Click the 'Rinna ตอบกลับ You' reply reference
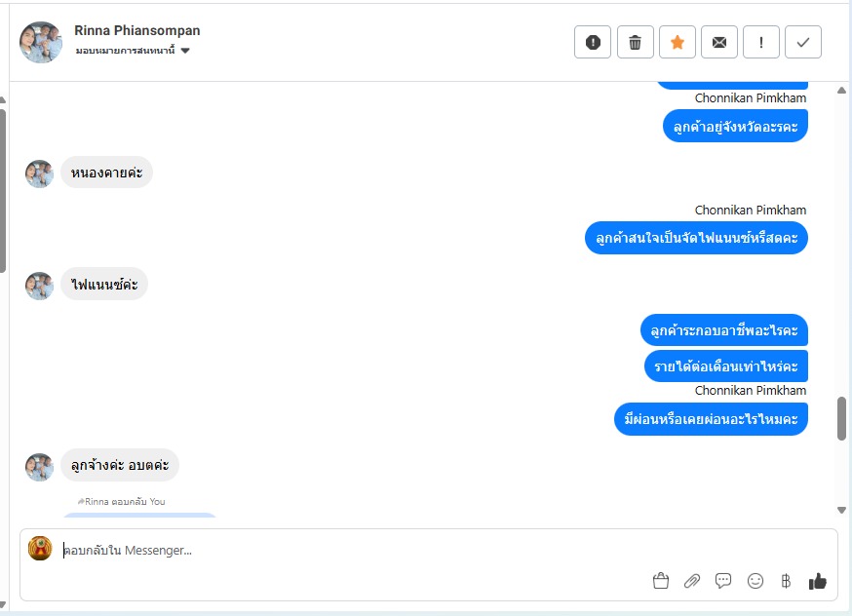The height and width of the screenshot is (616, 852). pos(121,501)
